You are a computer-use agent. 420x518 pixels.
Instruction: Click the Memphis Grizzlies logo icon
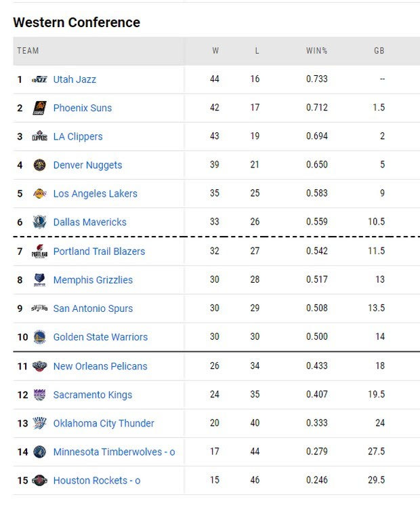(x=39, y=280)
